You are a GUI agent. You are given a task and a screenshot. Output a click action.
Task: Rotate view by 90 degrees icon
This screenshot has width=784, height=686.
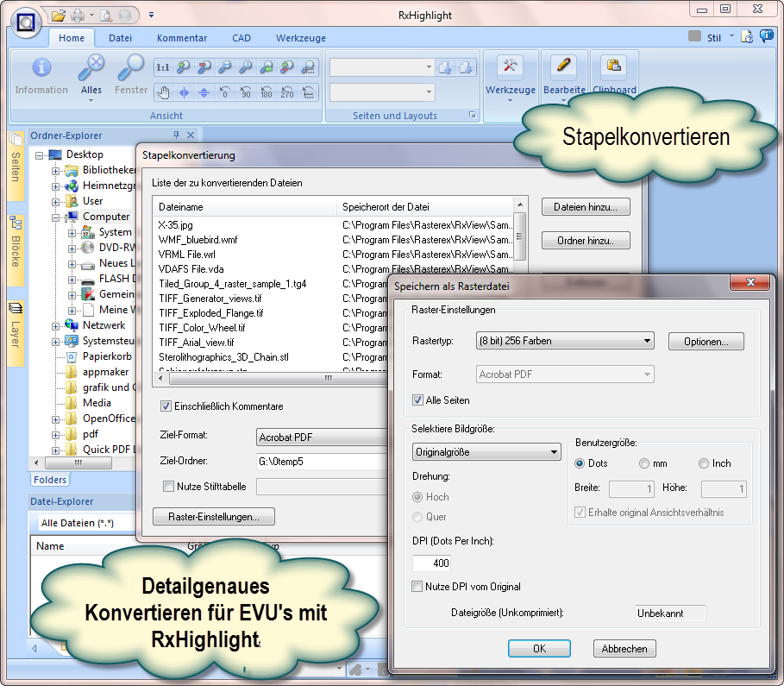point(246,92)
